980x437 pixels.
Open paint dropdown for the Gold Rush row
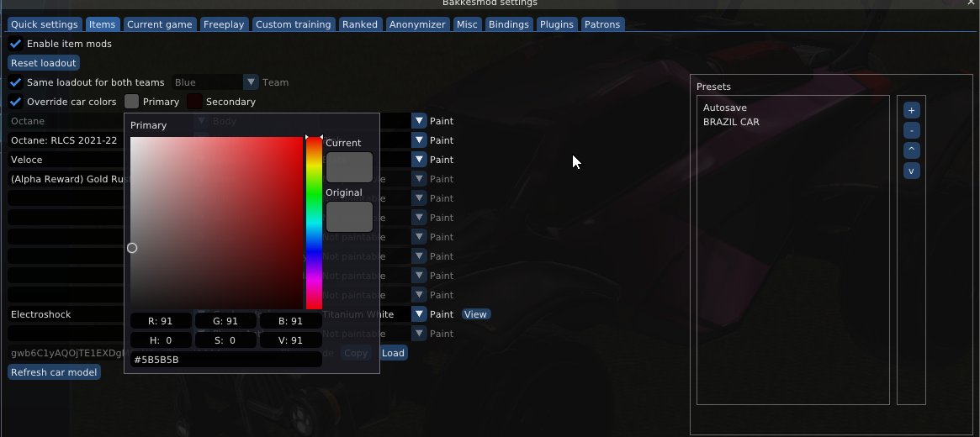(419, 179)
